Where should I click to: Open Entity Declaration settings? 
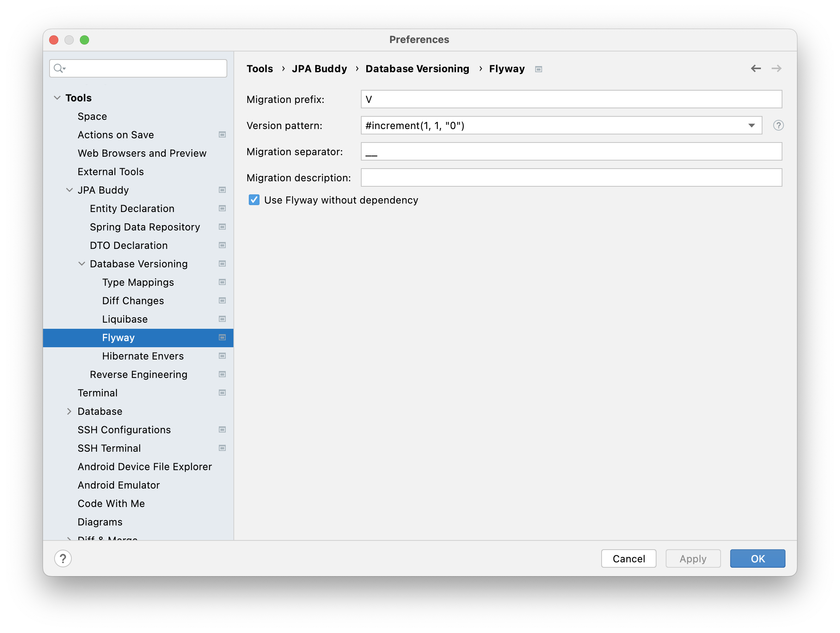point(138,208)
